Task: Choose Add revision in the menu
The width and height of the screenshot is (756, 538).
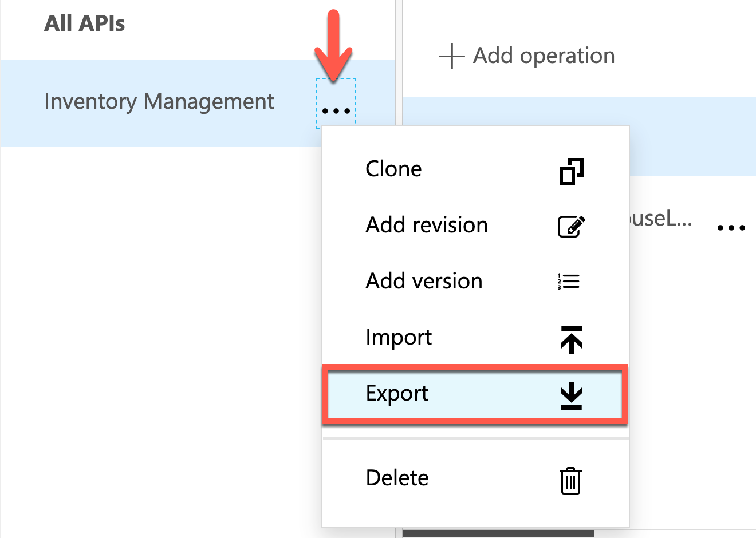Action: pos(475,226)
